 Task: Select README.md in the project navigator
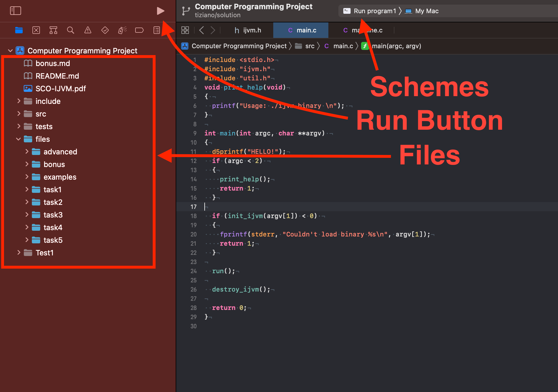(x=57, y=76)
